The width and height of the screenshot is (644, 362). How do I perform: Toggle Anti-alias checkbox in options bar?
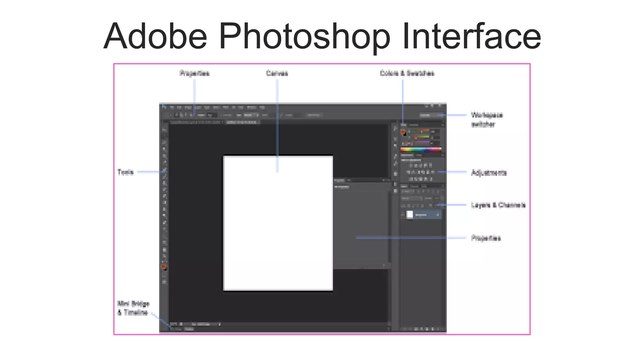[x=222, y=115]
